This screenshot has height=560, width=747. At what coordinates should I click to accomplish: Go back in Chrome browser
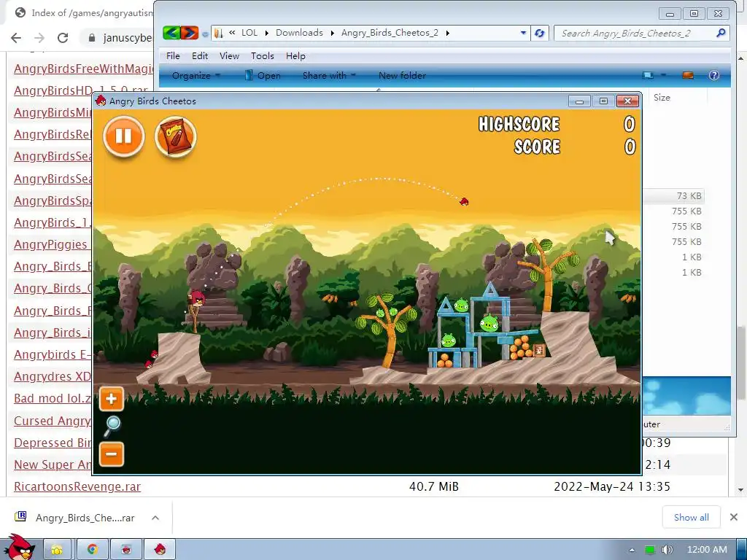(16, 38)
